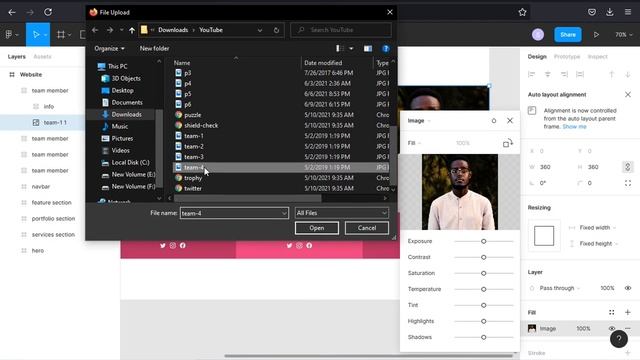Click the Show me link

pyautogui.click(x=574, y=127)
